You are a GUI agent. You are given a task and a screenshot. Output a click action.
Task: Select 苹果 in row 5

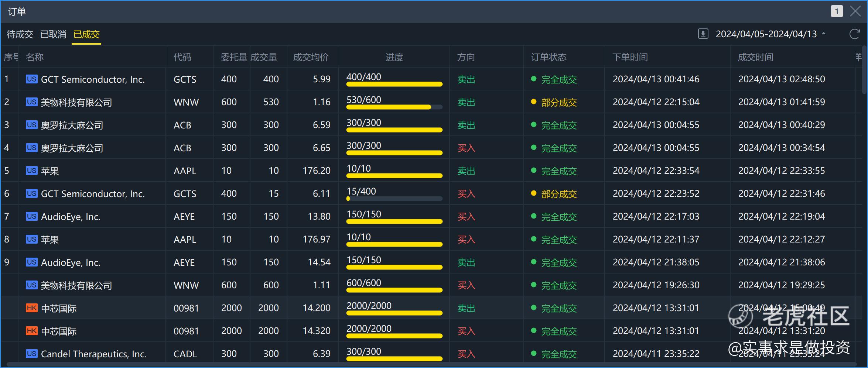click(x=50, y=171)
